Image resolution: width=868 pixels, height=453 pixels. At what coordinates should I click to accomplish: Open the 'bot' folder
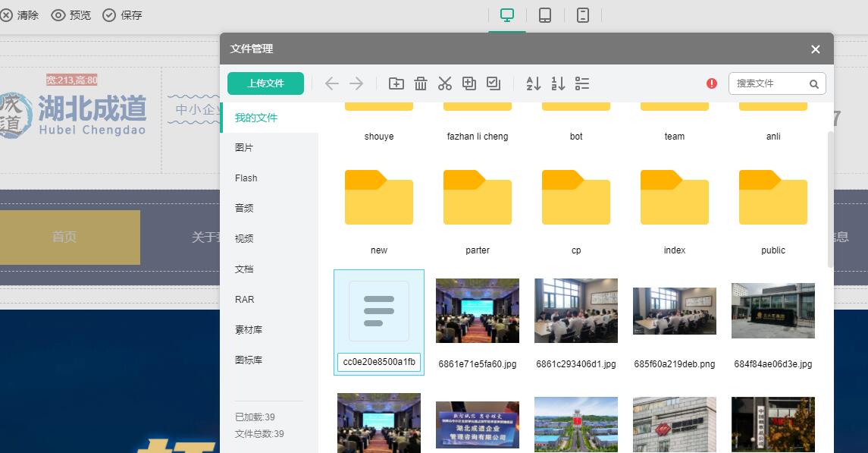[x=576, y=122]
